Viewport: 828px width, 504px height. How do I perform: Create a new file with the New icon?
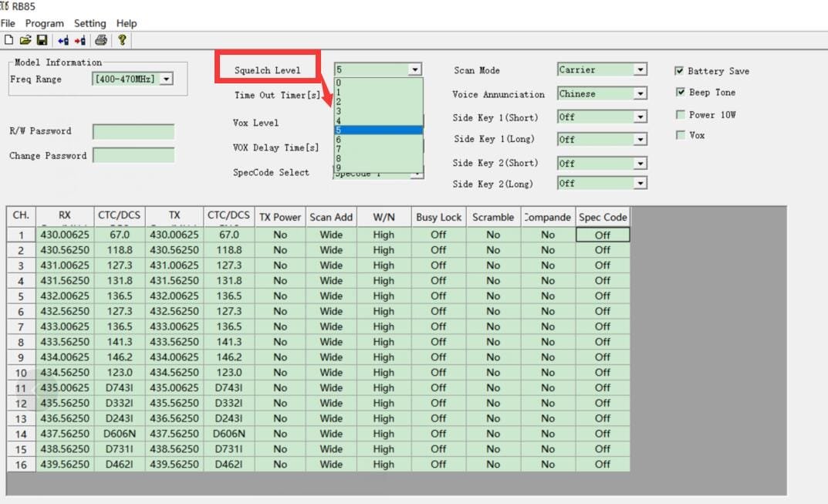(8, 40)
